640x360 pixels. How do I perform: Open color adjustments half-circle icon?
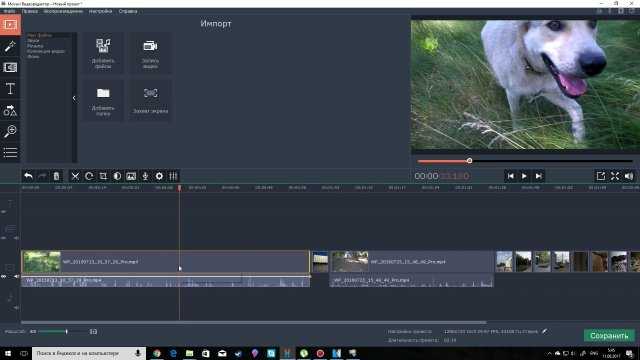pos(117,176)
